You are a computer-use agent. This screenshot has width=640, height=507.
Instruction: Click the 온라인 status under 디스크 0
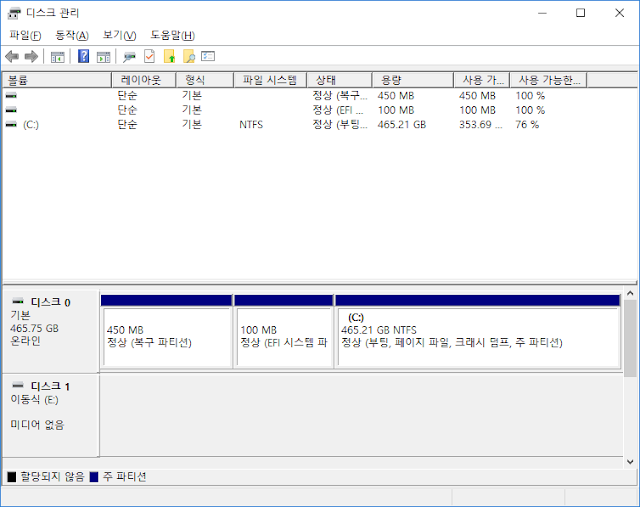[x=25, y=340]
